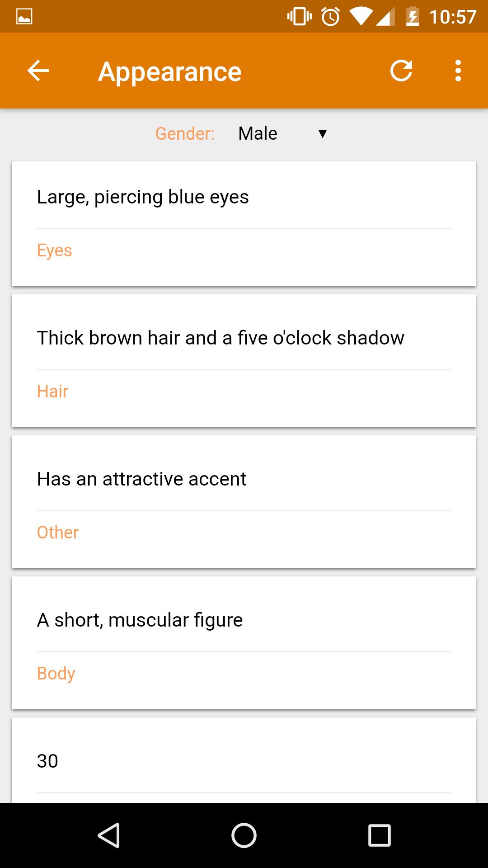Refresh the appearance list
The height and width of the screenshot is (868, 488).
402,71
